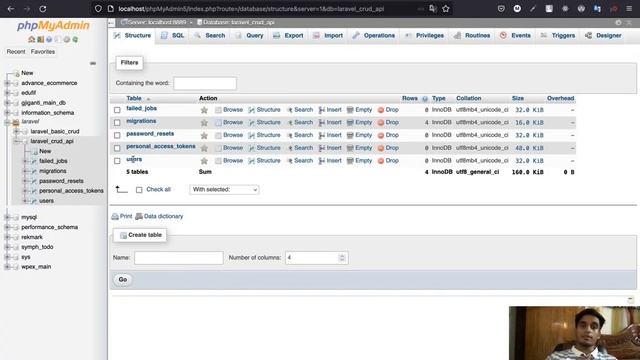Viewport: 640px width, 360px height.
Task: Click New under laravel_crud_api in tree
Action: 45,151
